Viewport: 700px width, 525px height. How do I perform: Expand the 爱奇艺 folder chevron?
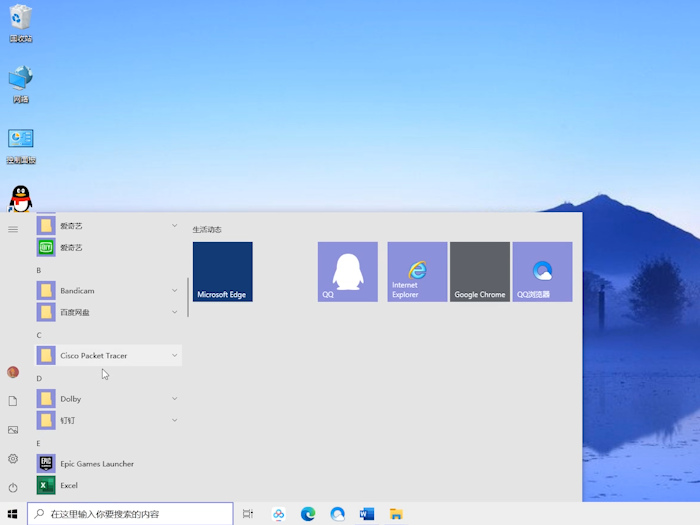175,225
